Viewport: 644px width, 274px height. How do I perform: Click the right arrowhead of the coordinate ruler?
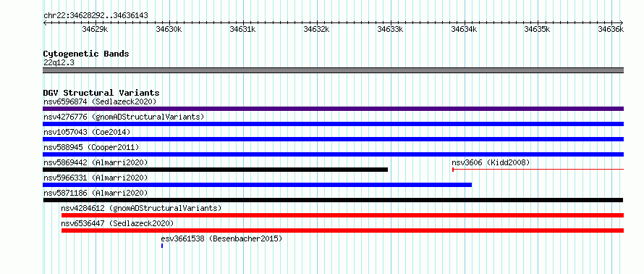(x=622, y=23)
